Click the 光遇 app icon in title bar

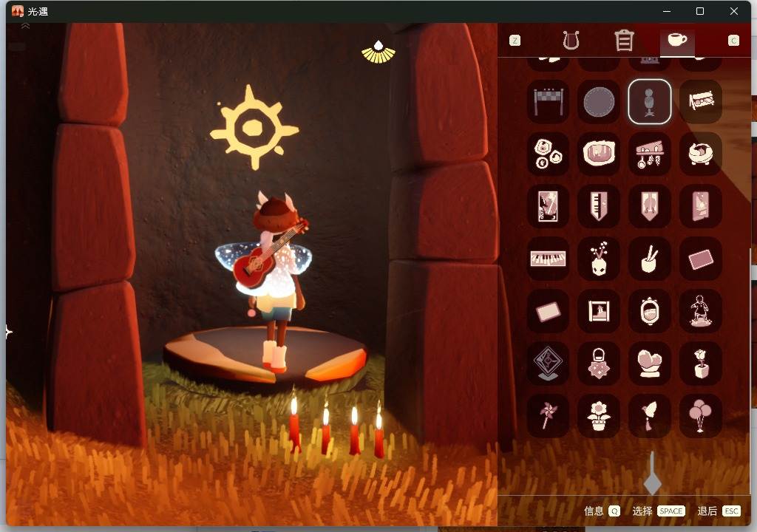point(18,11)
